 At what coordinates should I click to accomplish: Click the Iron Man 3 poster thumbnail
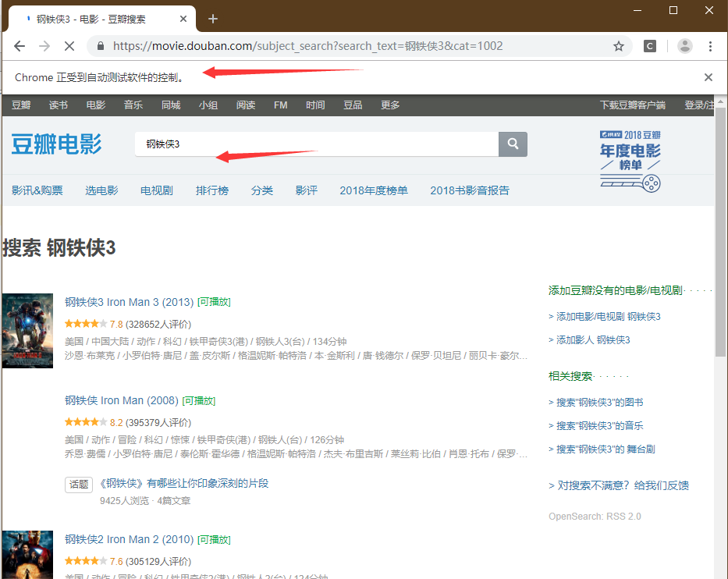[27, 331]
